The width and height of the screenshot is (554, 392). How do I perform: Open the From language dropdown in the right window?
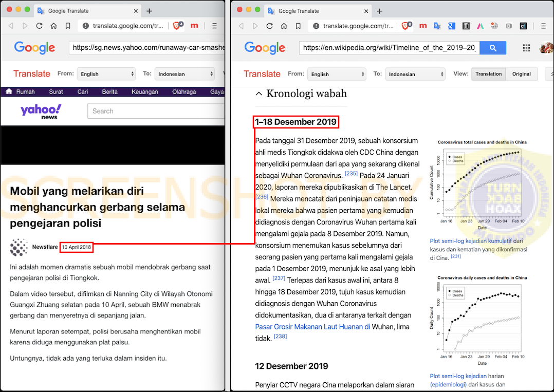[x=337, y=74]
